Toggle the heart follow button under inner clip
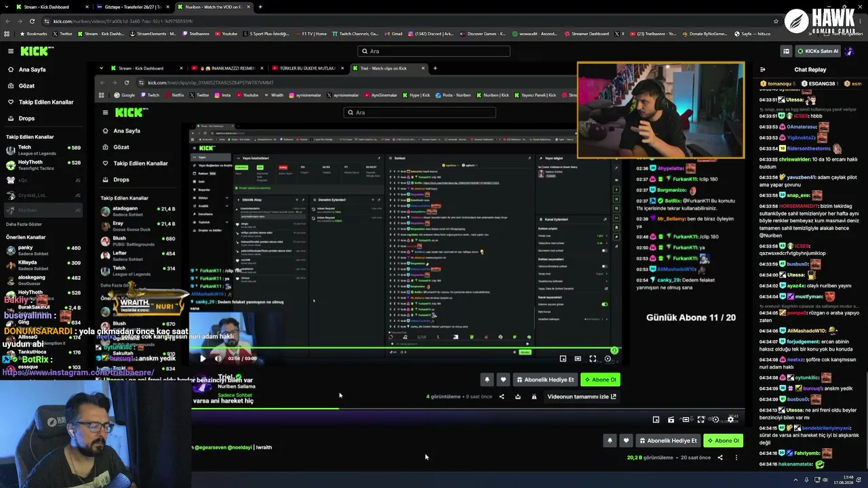 click(503, 380)
